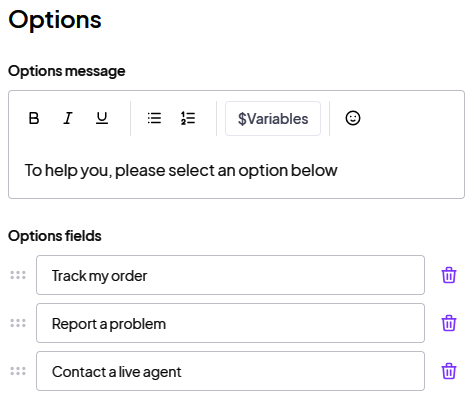Open the $Variables menu

[273, 119]
